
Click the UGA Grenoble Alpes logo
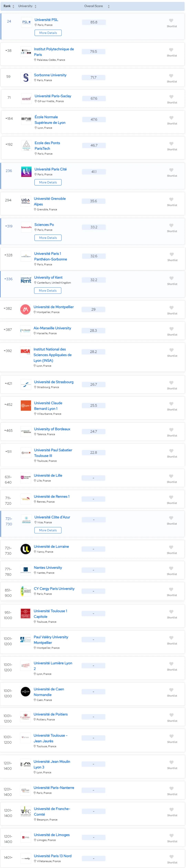click(x=26, y=201)
